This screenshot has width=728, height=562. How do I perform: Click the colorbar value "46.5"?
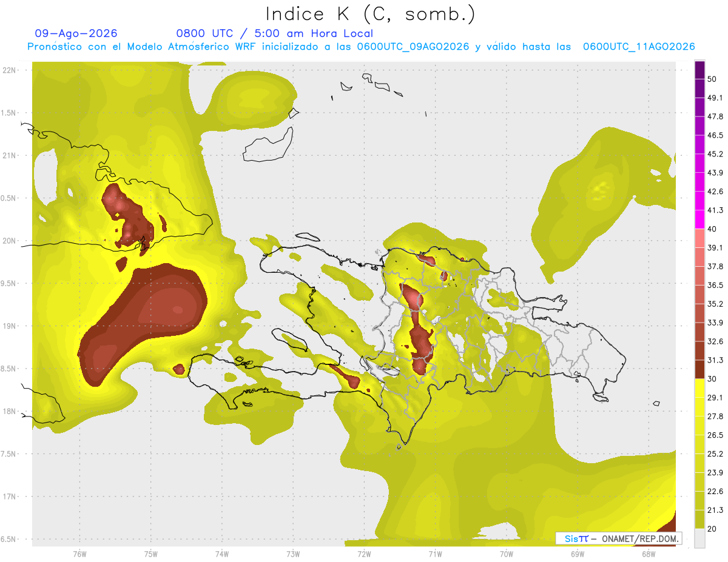coord(715,135)
